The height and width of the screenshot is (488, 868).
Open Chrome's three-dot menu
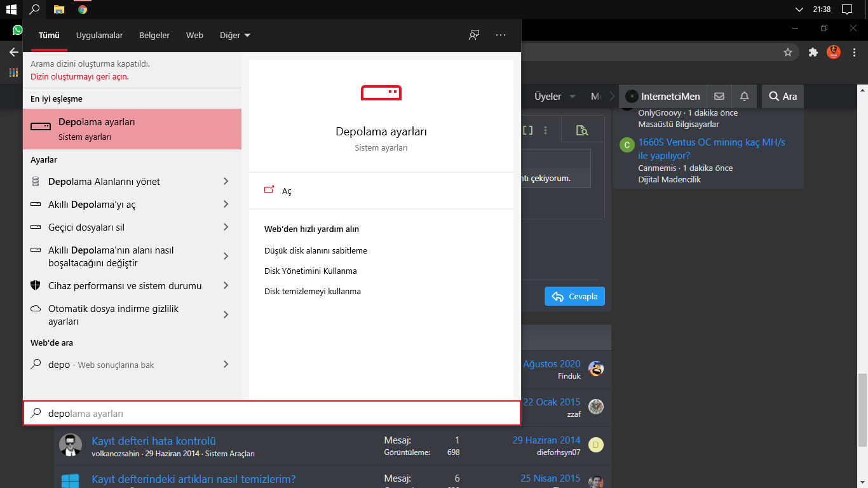pyautogui.click(x=853, y=52)
